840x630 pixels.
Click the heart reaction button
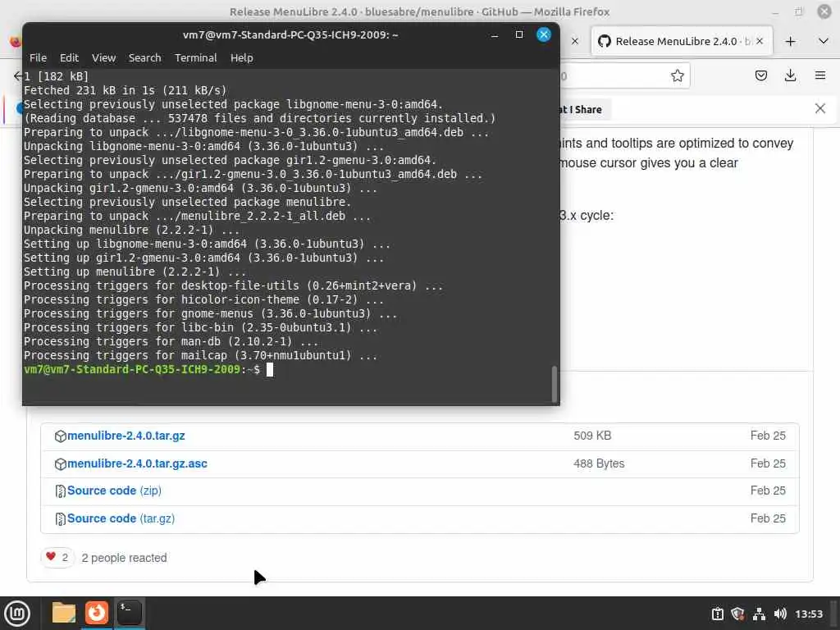[57, 558]
